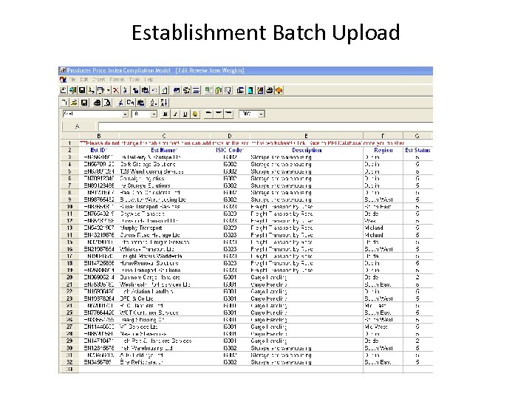
Task: Click the 'Mid West' region cell in row 27
Action: 383,327
